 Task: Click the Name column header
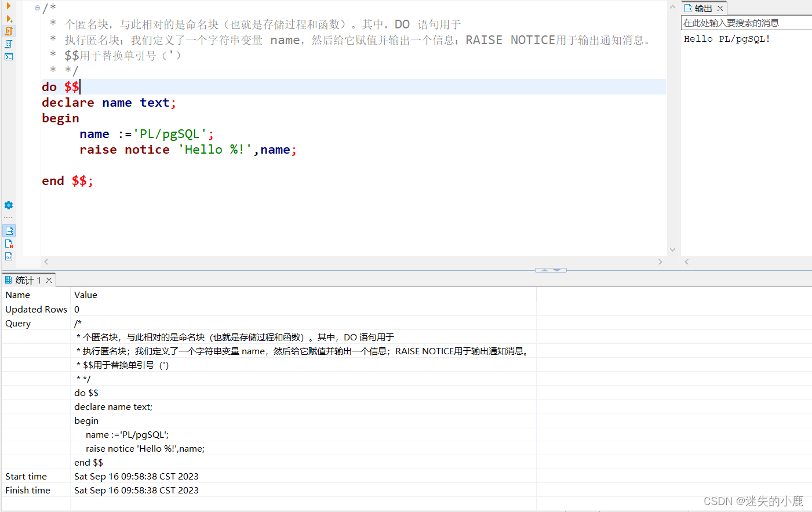coord(18,295)
